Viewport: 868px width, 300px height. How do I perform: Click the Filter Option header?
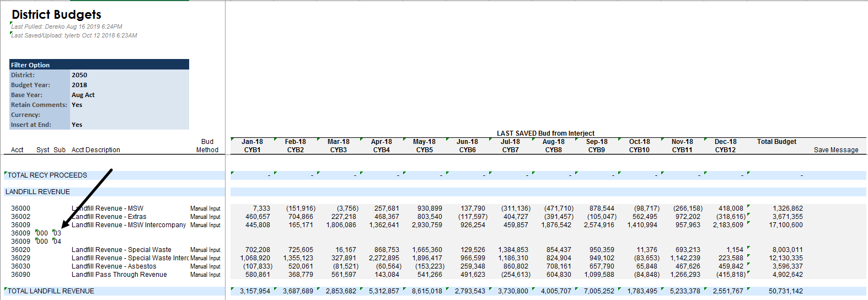(x=99, y=65)
